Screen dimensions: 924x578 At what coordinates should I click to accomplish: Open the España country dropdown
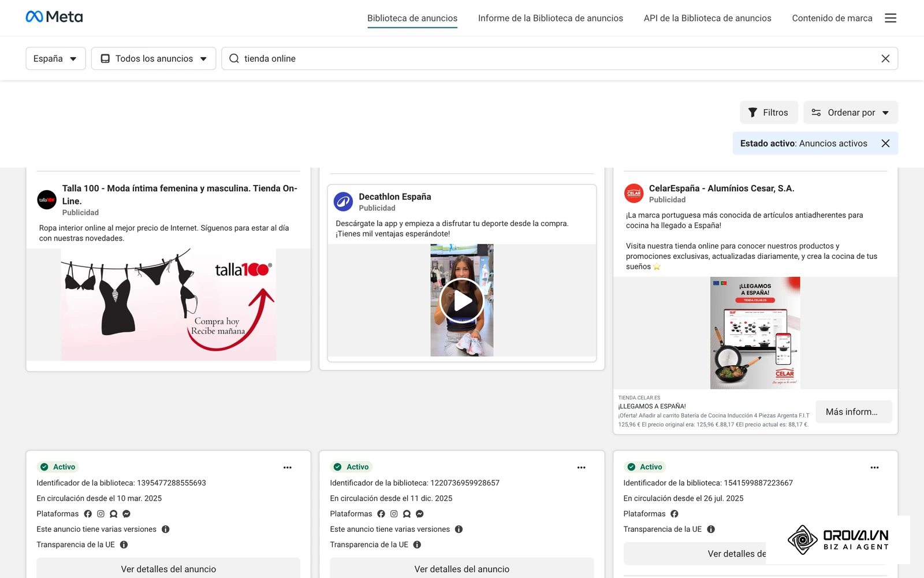click(x=55, y=58)
